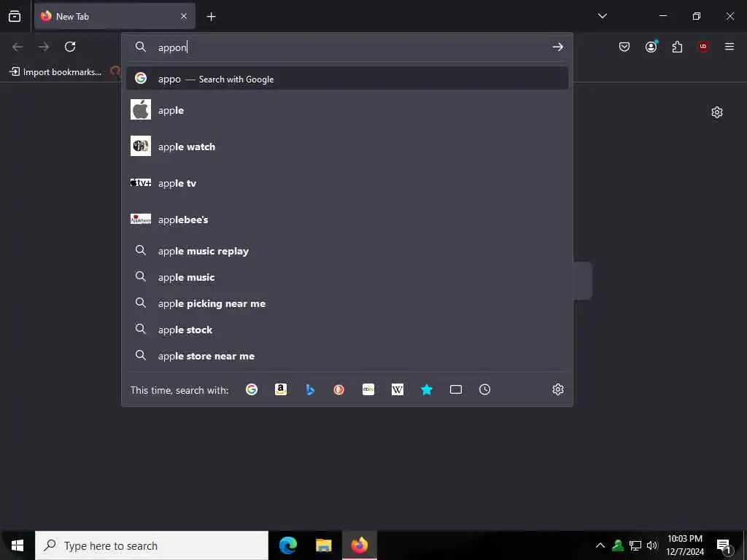Open new tab page customize gear
This screenshot has width=747, height=560.
(x=716, y=112)
